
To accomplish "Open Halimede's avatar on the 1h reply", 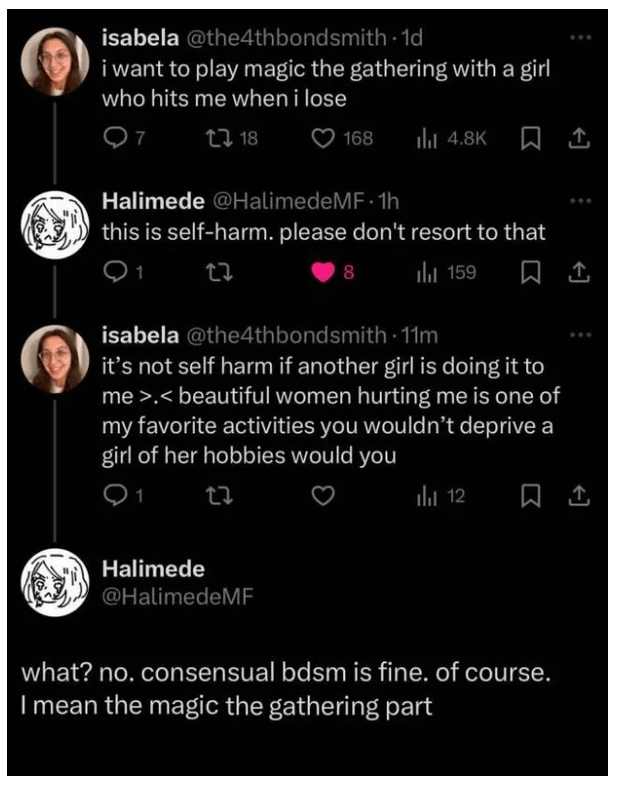I will pyautogui.click(x=55, y=225).
